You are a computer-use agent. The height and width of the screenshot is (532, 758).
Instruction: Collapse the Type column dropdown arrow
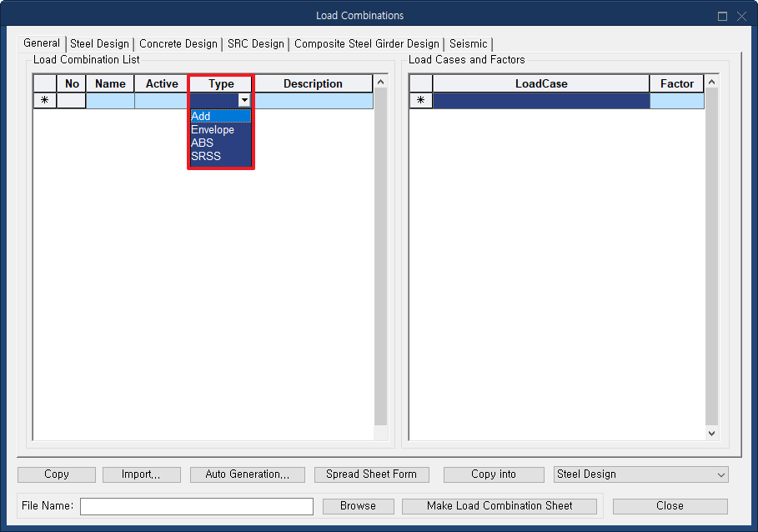(244, 101)
